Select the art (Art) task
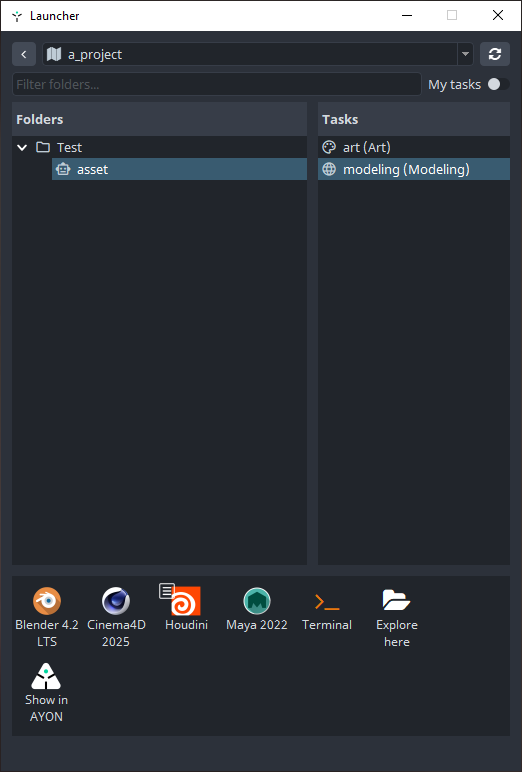 pos(414,147)
